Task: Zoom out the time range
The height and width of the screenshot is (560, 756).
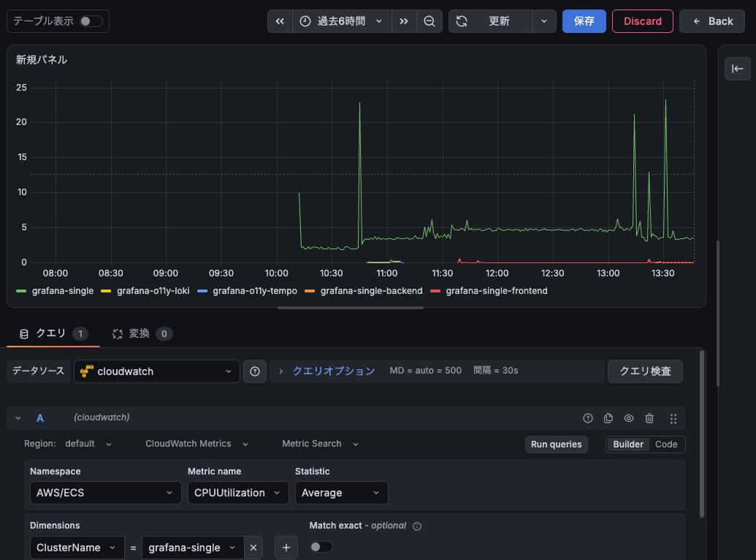Action: pos(429,21)
